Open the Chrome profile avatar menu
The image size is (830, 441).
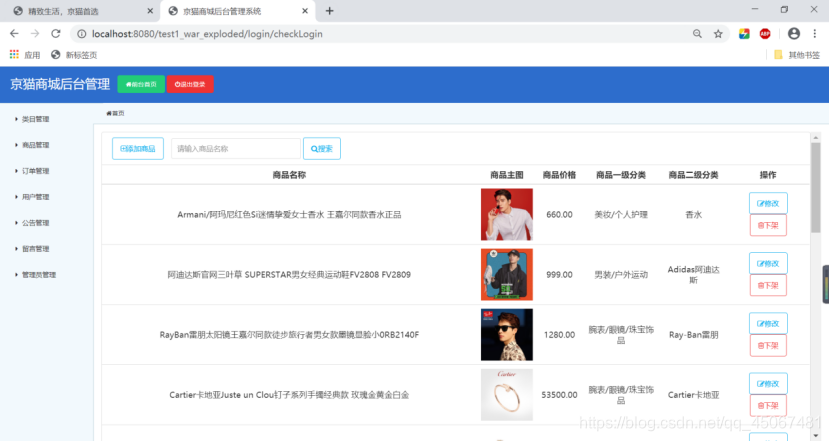[x=793, y=34]
